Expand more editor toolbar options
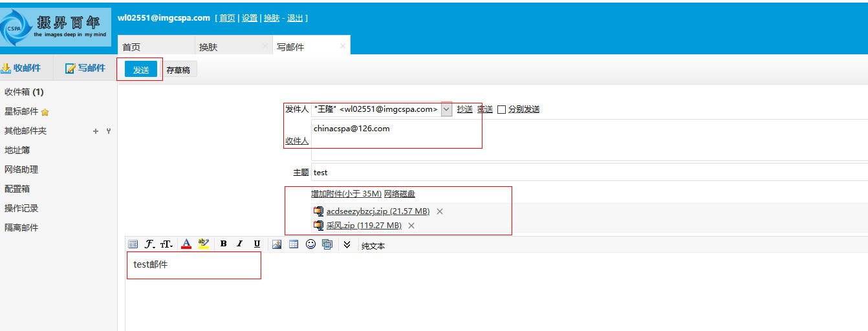Viewport: 868px width, 331px height. click(347, 244)
